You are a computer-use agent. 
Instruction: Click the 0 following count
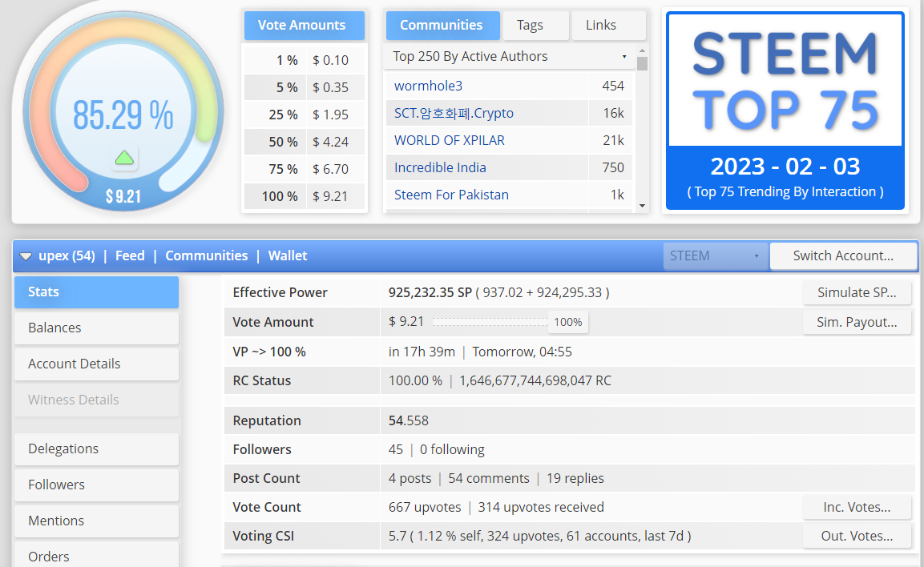452,450
